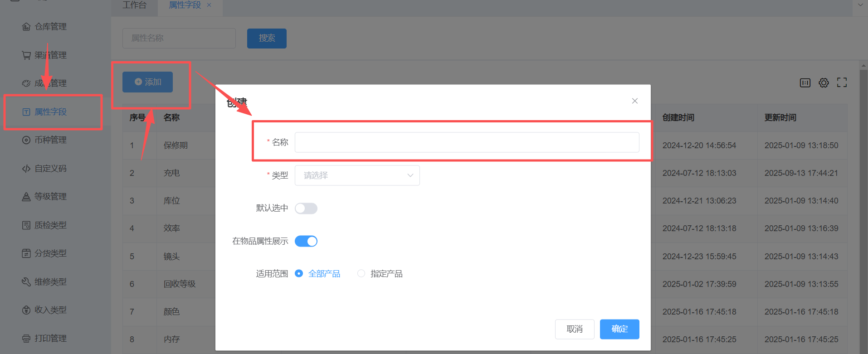Viewport: 868px width, 354px height.
Task: Open 等级管理 in the sidebar menu
Action: point(50,197)
